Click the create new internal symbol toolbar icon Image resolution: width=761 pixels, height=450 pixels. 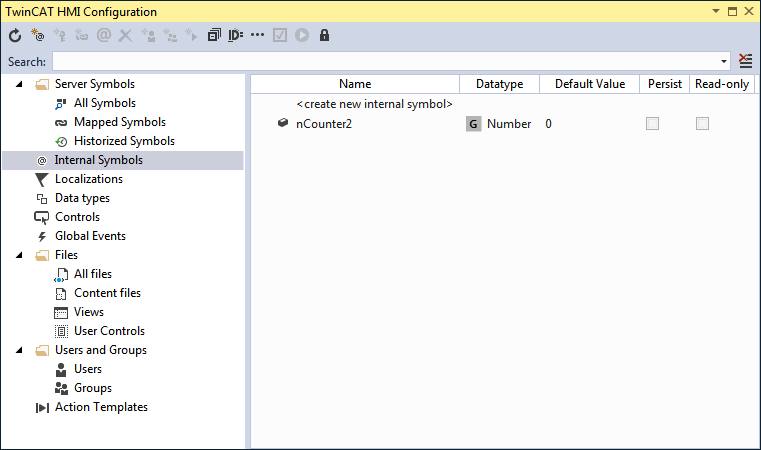pyautogui.click(x=37, y=35)
